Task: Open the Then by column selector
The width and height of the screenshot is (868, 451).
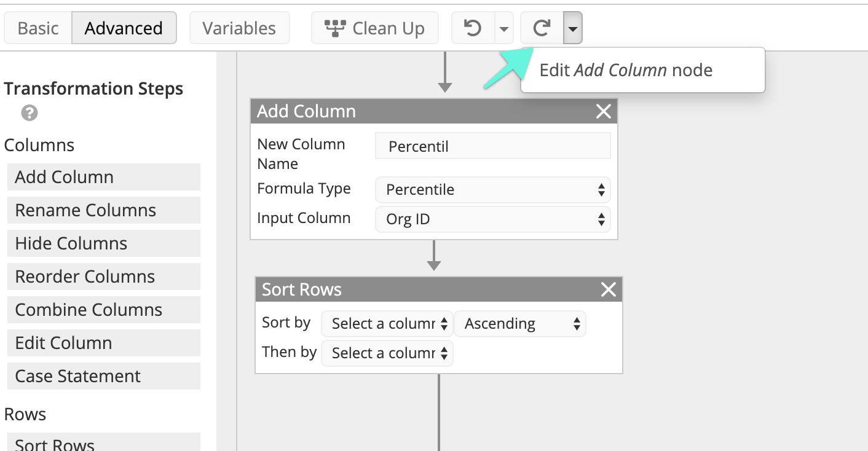Action: pos(387,353)
